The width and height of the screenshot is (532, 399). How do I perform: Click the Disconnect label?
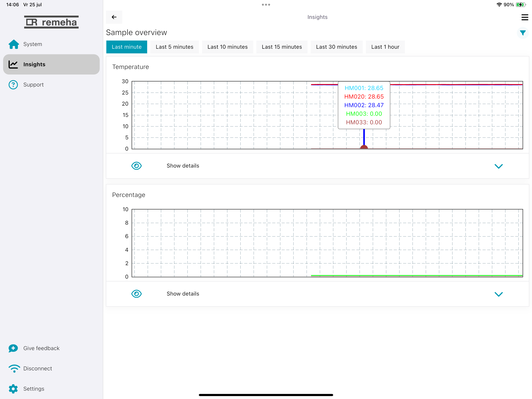[38, 368]
